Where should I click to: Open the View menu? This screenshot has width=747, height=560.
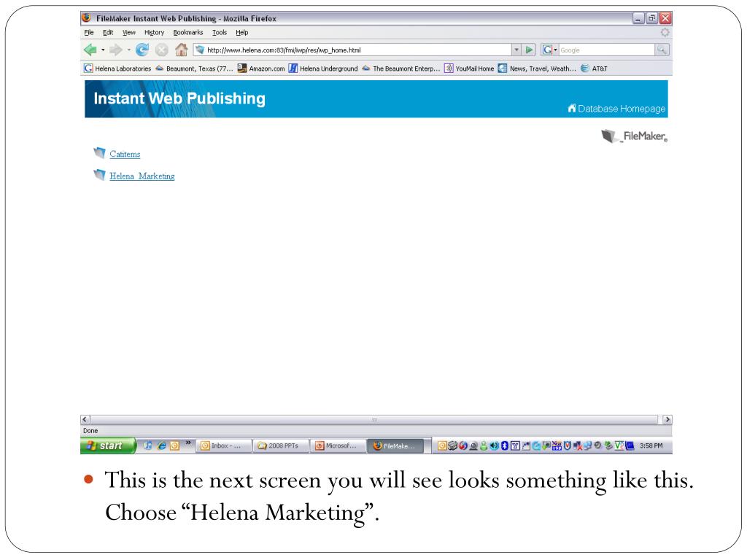tap(129, 32)
